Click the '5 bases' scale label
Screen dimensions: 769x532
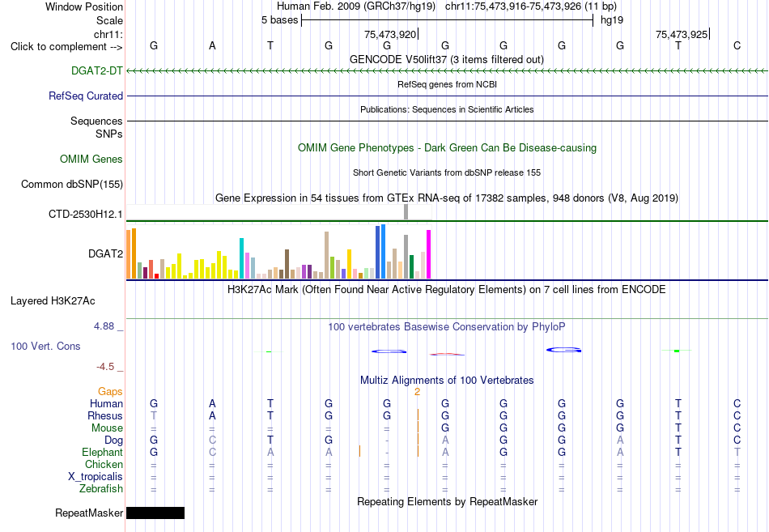[279, 20]
